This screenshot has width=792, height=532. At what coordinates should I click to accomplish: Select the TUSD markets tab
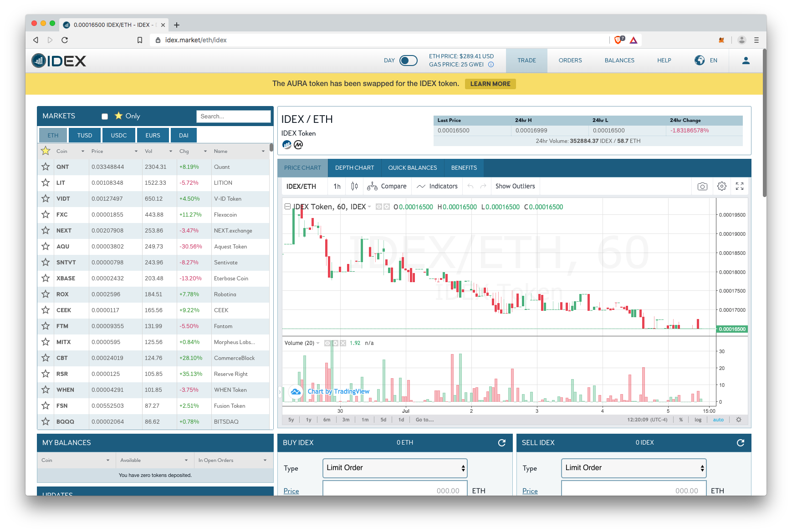pos(85,136)
